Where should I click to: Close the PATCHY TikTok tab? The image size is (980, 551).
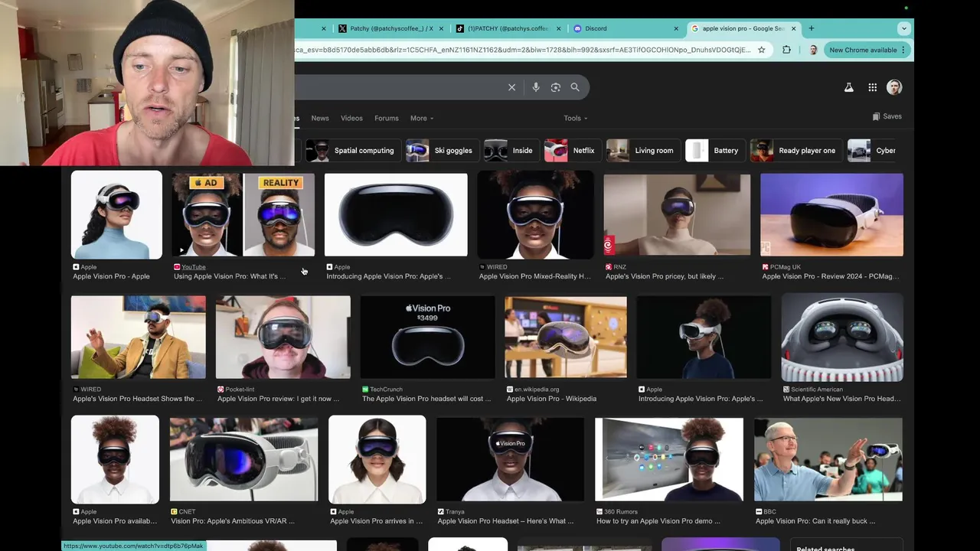558,28
